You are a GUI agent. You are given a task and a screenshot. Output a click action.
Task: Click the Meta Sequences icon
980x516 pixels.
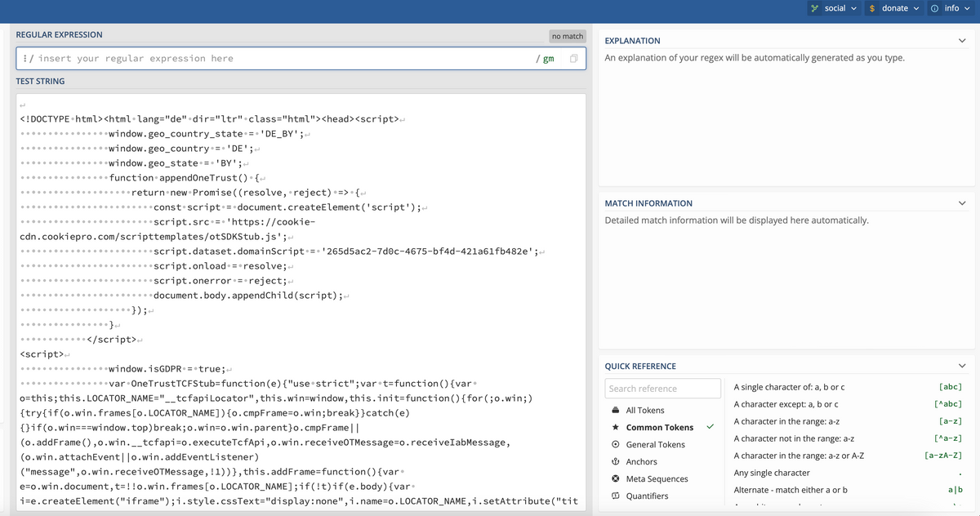(x=615, y=479)
